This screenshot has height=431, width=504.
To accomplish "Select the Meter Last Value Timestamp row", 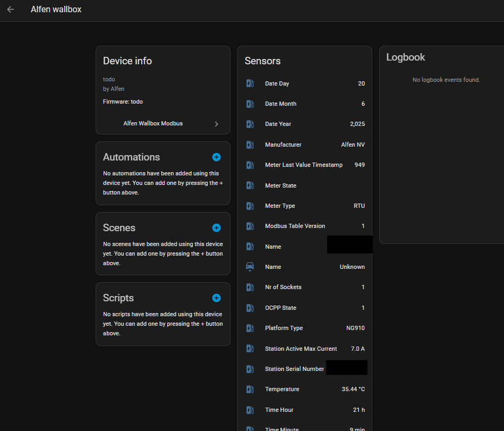I will (304, 165).
